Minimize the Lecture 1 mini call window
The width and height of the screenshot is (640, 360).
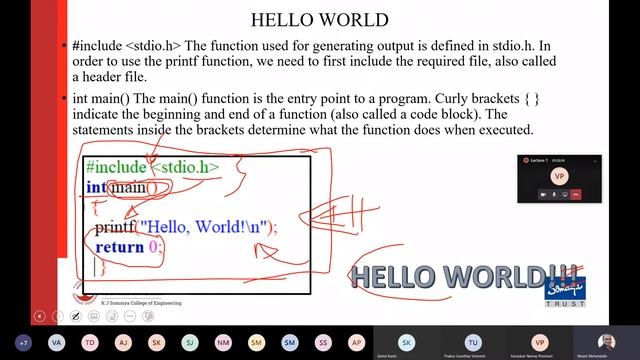(x=595, y=161)
